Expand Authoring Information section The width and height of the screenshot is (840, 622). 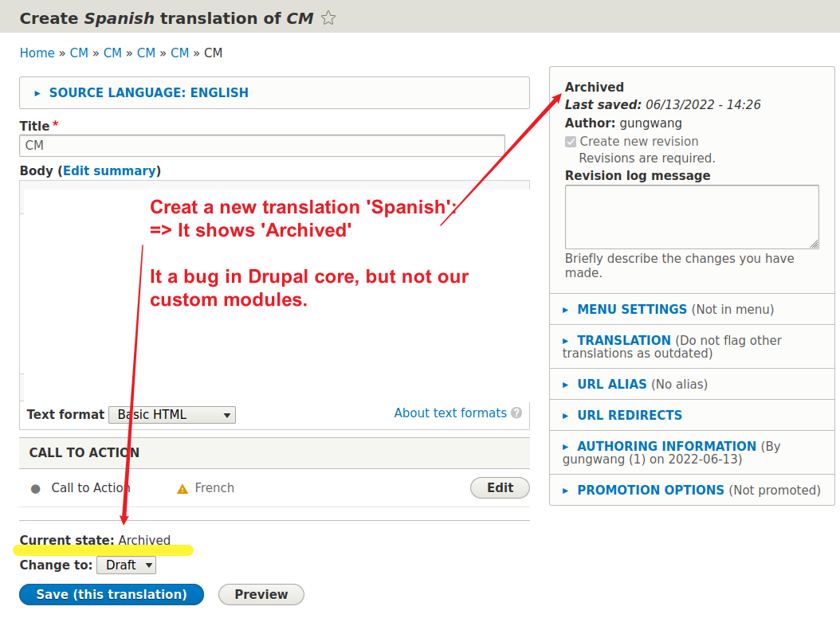pyautogui.click(x=666, y=446)
